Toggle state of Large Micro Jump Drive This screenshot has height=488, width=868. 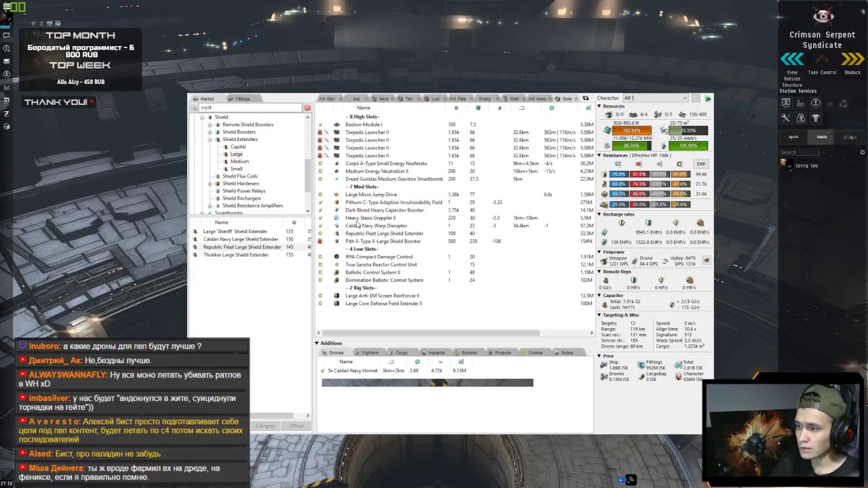tap(321, 195)
